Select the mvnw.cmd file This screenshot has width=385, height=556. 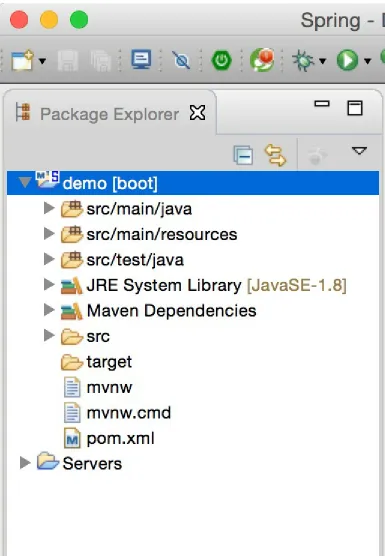click(129, 413)
